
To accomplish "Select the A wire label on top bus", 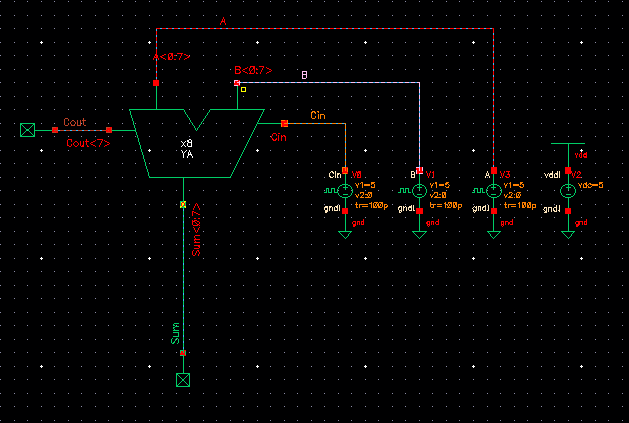I will [x=223, y=21].
